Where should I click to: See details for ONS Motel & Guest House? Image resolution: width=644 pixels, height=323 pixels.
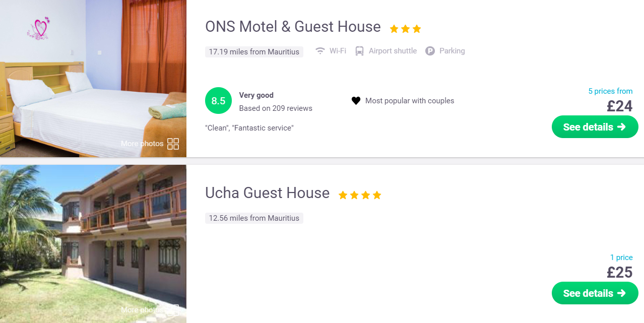(595, 127)
